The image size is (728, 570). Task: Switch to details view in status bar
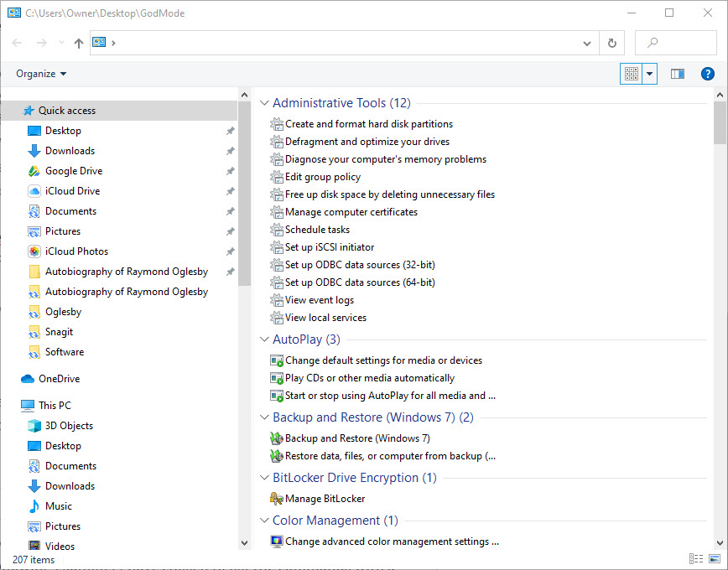point(695,559)
